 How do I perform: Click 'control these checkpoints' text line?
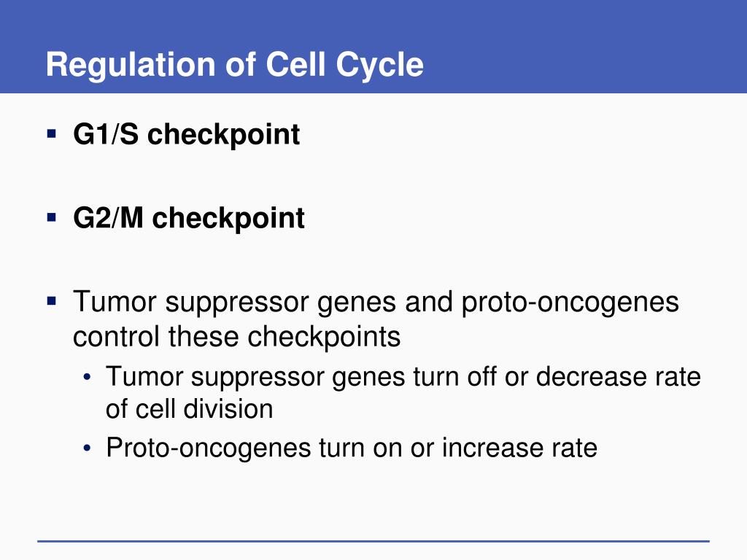click(x=237, y=337)
